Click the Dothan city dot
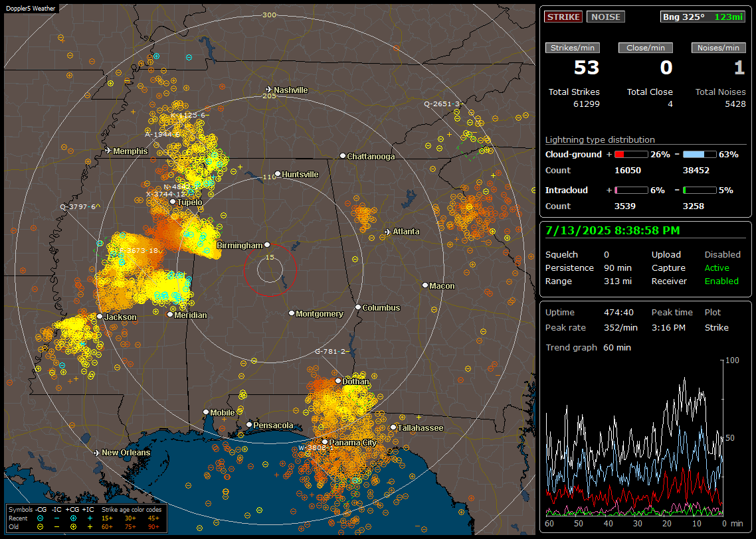The height and width of the screenshot is (539, 756). [338, 380]
